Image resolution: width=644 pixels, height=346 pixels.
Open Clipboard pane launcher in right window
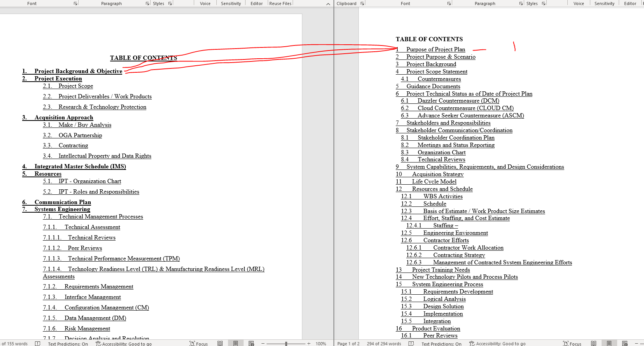362,3
